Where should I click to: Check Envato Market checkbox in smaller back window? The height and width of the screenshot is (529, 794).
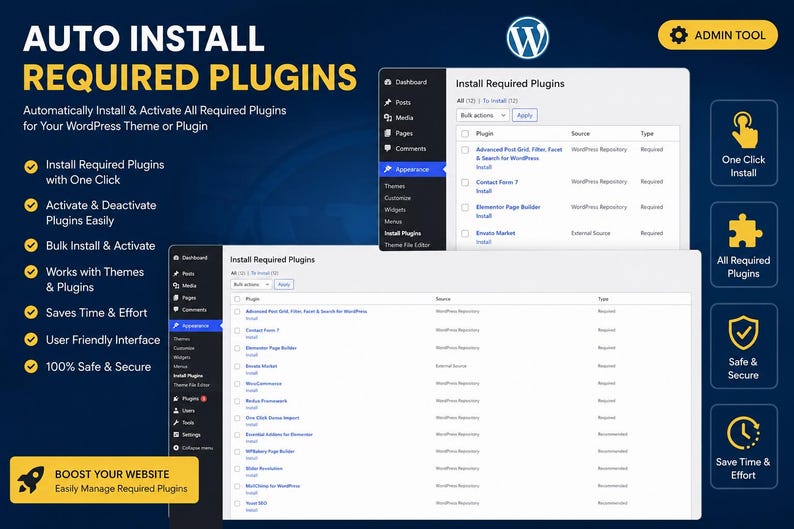pos(465,233)
